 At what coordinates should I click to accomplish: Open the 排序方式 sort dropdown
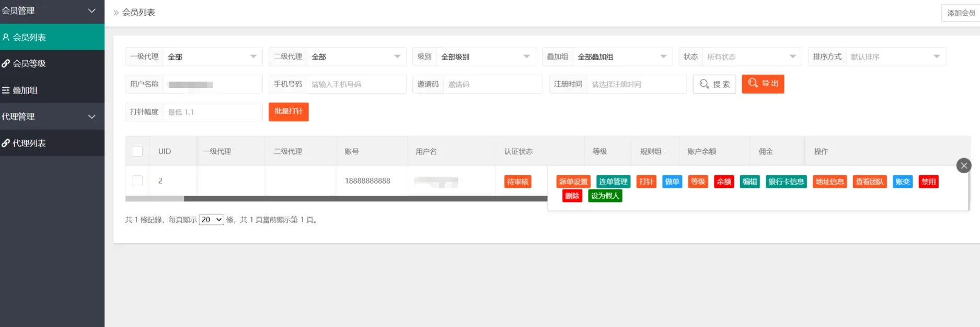point(895,57)
